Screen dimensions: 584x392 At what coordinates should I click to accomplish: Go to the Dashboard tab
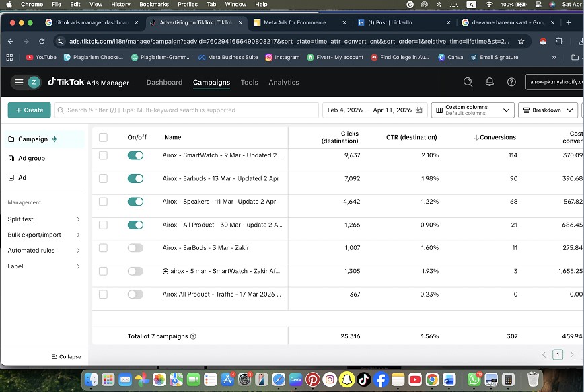(164, 82)
